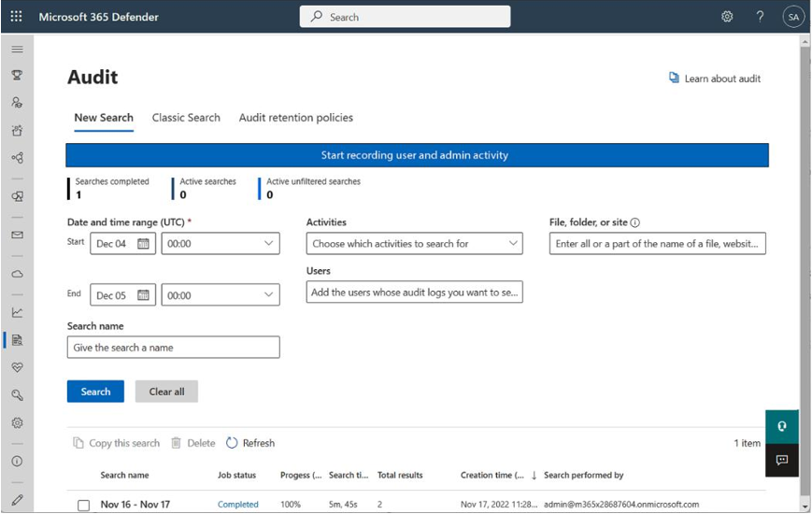The image size is (812, 514).
Task: Open the heart Health sidebar icon
Action: click(17, 367)
